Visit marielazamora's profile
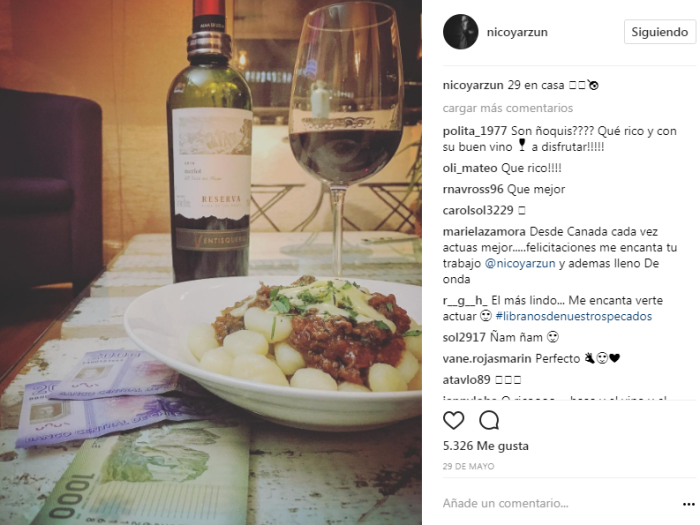This screenshot has height=525, width=700. point(484,232)
